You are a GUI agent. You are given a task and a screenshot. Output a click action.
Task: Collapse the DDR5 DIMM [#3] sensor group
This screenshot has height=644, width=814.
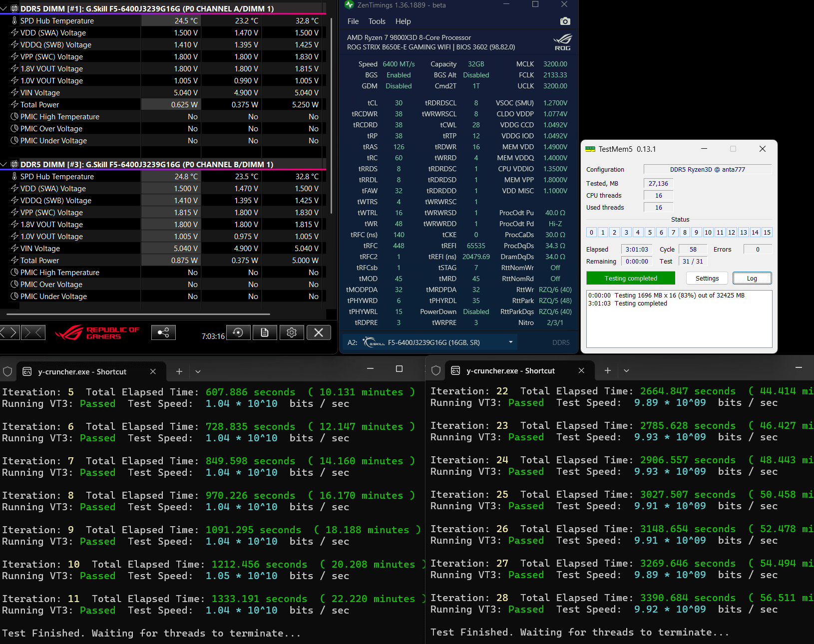[x=4, y=165]
